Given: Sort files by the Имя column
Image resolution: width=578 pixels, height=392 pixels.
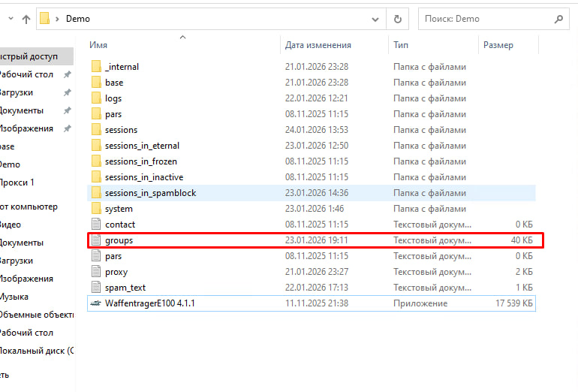Looking at the screenshot, I should [98, 45].
